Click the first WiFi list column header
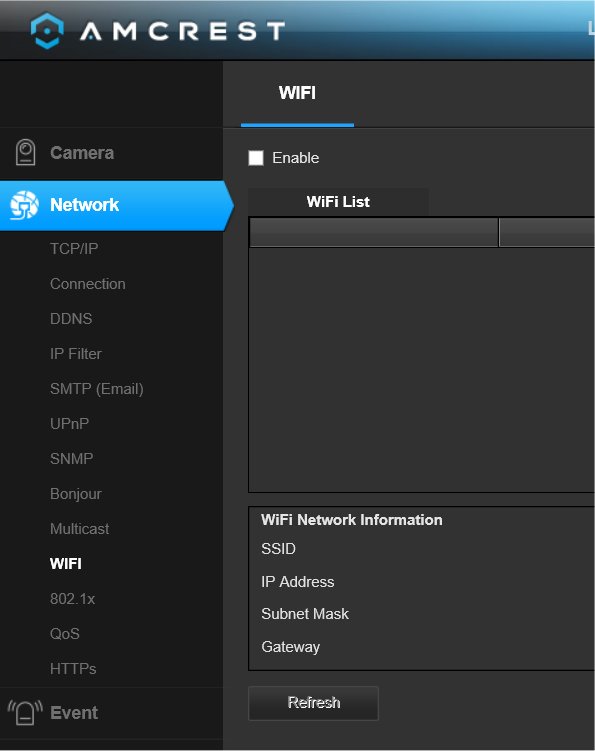Screen dimensions: 595x751 [x=374, y=232]
